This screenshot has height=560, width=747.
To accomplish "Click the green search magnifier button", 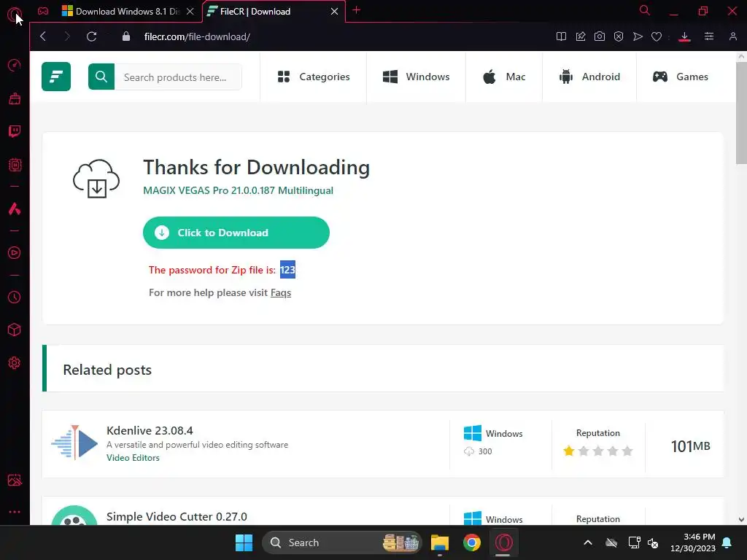I will (101, 76).
